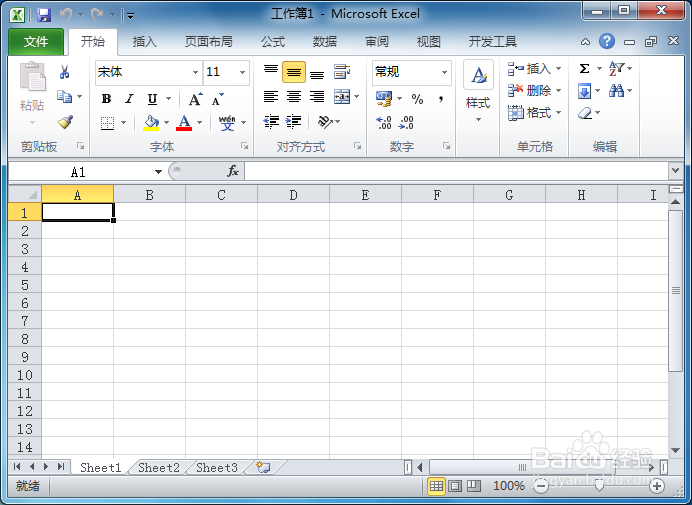Click the insert function fx icon
Screen dimensions: 692x505
pos(233,171)
